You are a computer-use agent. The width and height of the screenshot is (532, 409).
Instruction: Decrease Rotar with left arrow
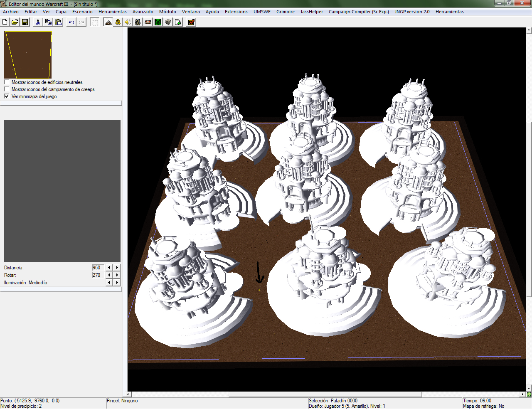pos(109,275)
